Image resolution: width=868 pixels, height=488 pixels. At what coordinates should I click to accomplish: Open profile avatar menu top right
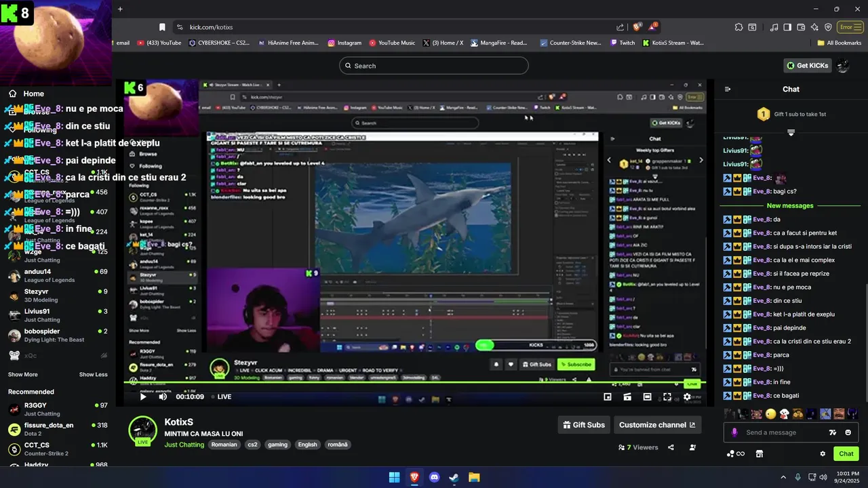pyautogui.click(x=843, y=66)
